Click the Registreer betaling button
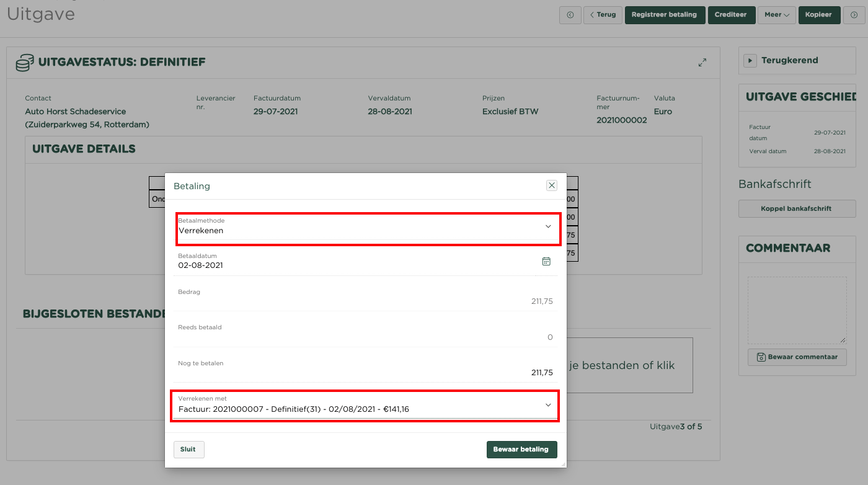 point(665,15)
